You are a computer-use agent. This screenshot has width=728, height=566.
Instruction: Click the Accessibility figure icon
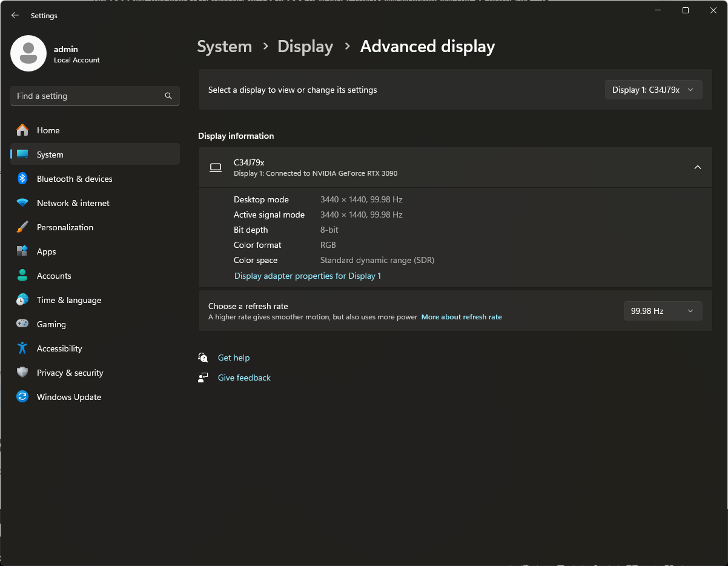[x=22, y=348]
